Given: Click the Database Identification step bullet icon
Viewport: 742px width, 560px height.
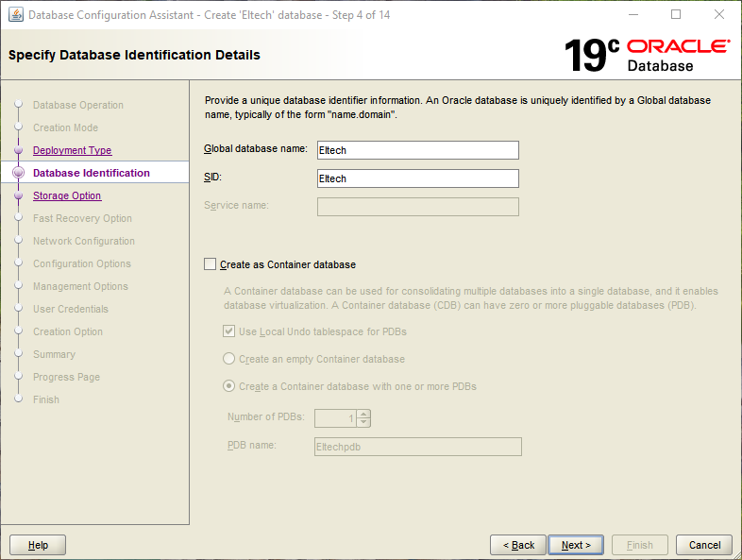Looking at the screenshot, I should (x=18, y=174).
